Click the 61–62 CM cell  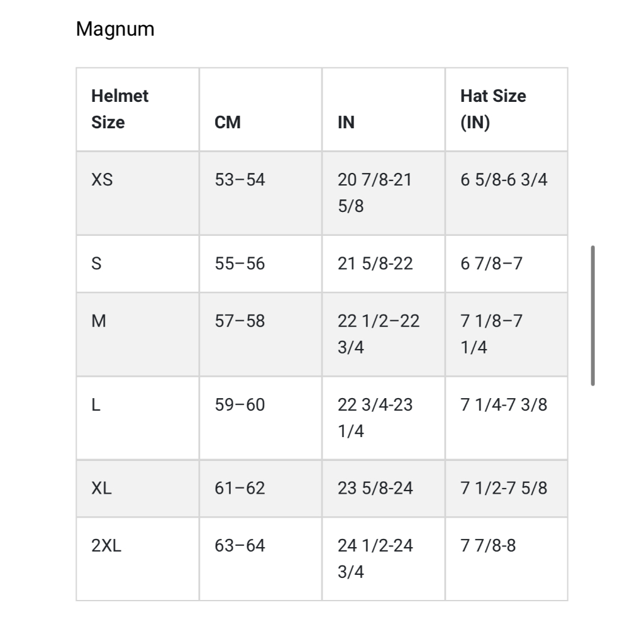coord(260,488)
